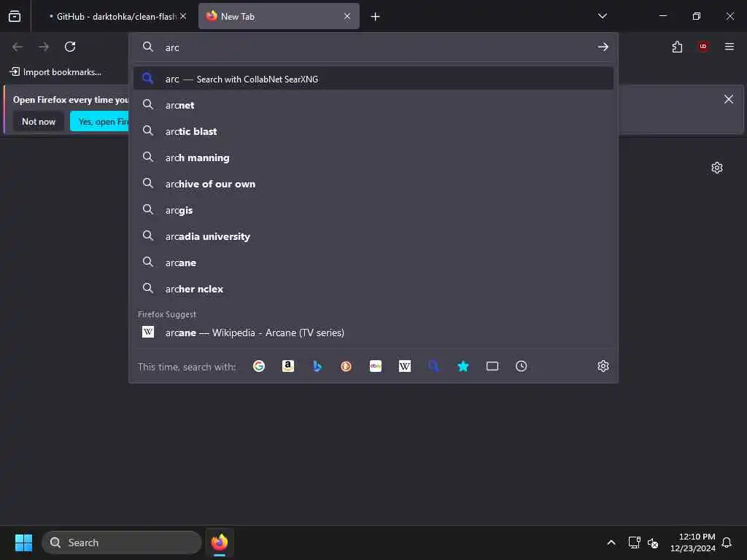747x560 pixels.
Task: Select the New Tab tab
Action: (x=279, y=17)
